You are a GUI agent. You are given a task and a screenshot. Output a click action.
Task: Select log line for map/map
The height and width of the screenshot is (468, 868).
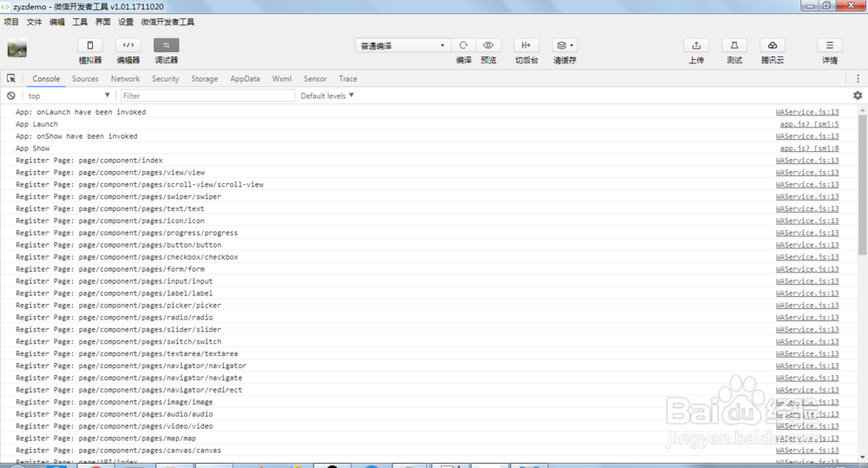106,438
